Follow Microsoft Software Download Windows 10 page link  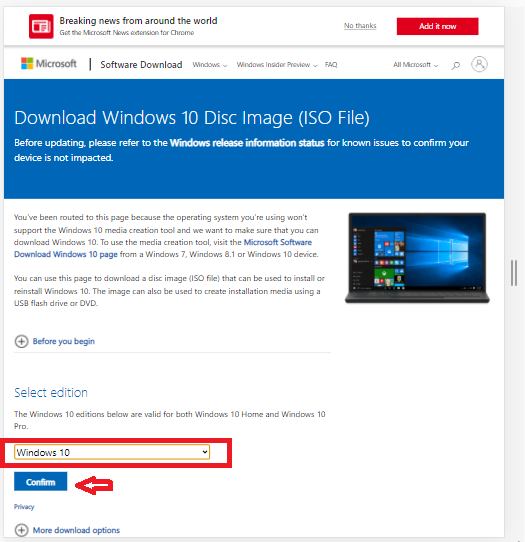[163, 248]
